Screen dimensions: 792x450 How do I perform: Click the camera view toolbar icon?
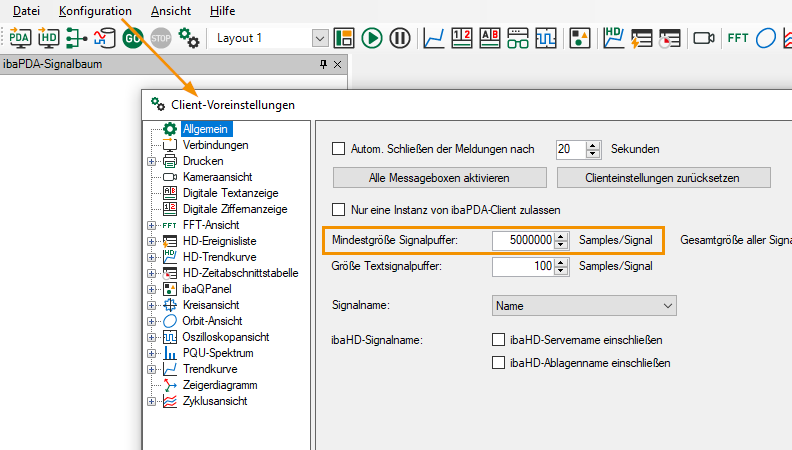[703, 38]
